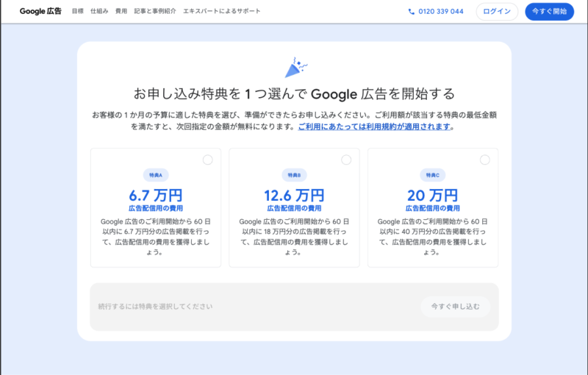Open the 仕組み navigation item
Screen dimensions: 588x375
[99, 12]
